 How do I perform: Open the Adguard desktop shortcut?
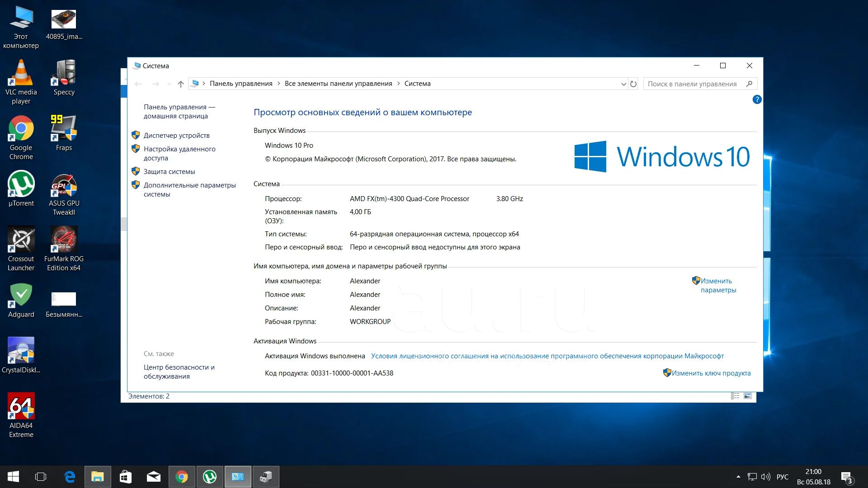[x=21, y=301]
